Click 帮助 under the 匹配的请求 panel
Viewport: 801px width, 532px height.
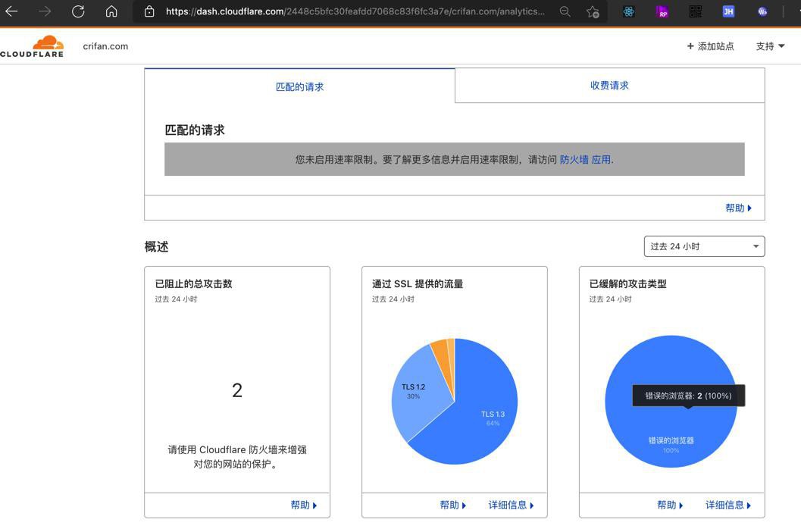click(739, 208)
